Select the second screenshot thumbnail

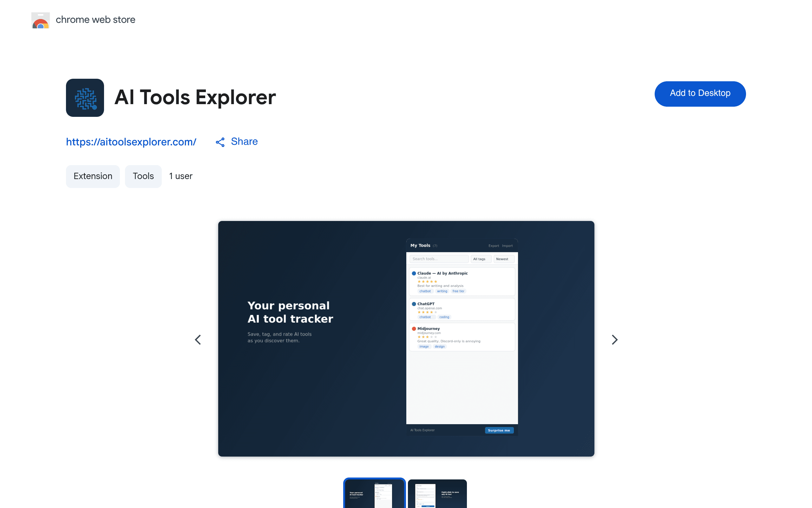437,493
